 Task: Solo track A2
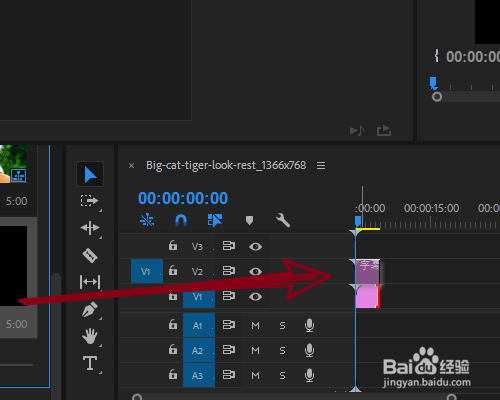point(282,350)
